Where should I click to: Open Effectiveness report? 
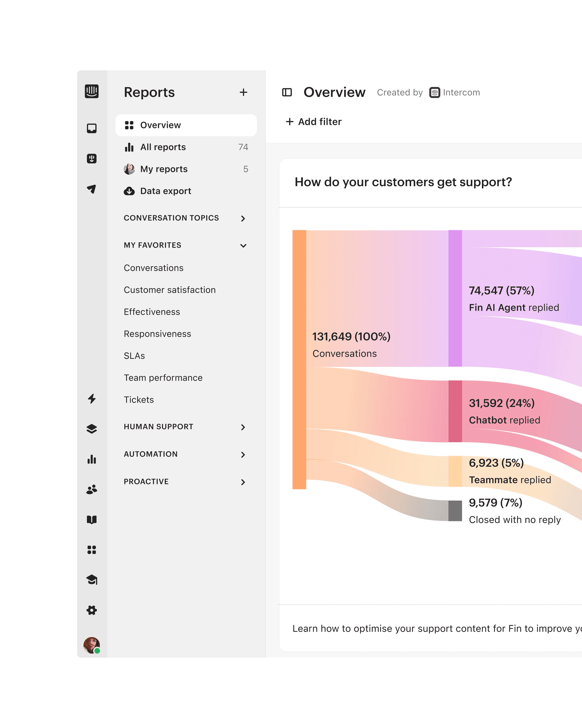[152, 312]
